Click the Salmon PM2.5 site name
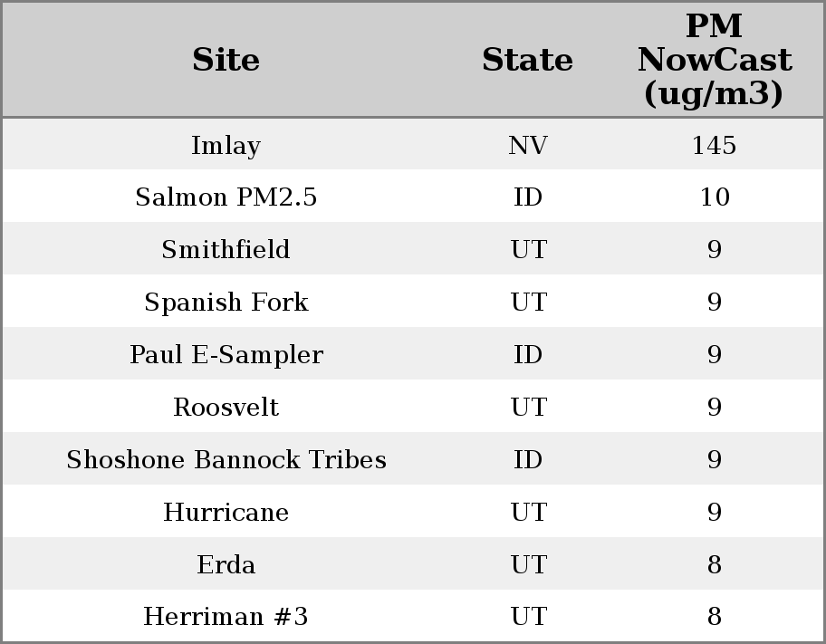This screenshot has height=644, width=826. tap(226, 197)
